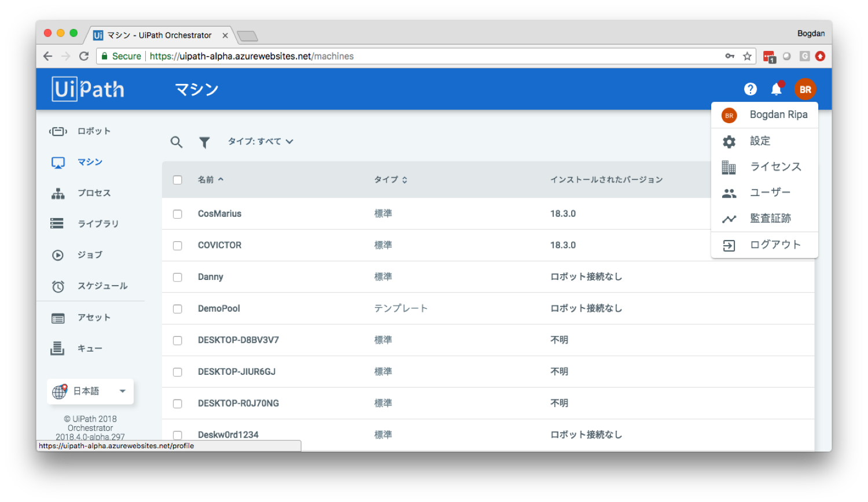
Task: Check the CosMarius row checkbox
Action: 178,214
